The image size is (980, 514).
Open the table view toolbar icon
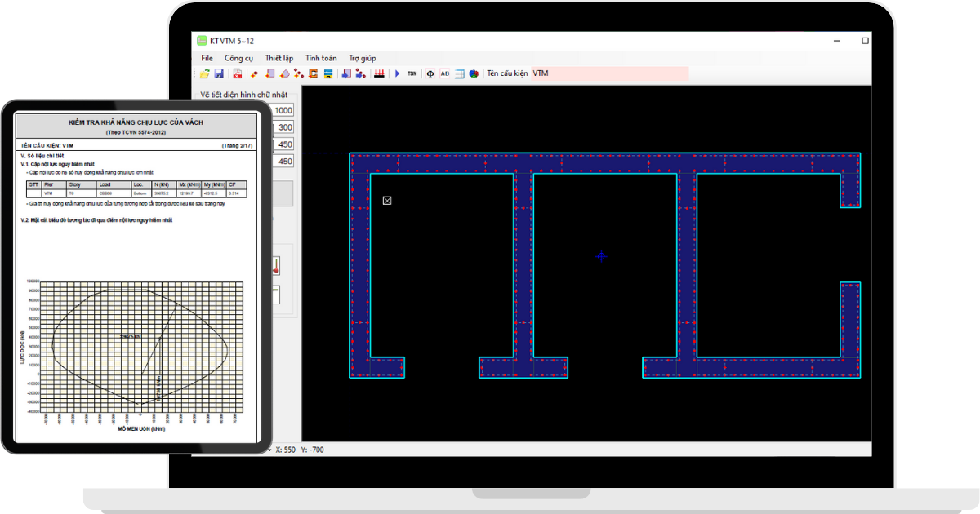[460, 73]
